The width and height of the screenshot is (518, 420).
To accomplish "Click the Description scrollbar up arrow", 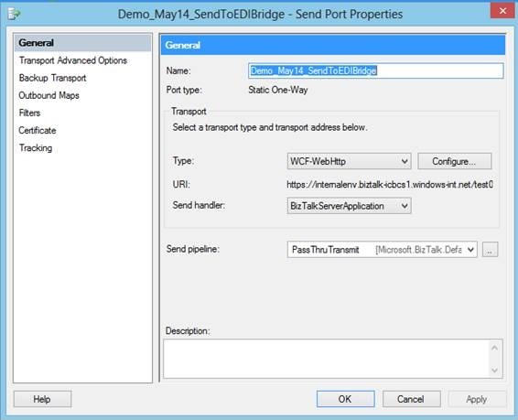I will (x=494, y=348).
